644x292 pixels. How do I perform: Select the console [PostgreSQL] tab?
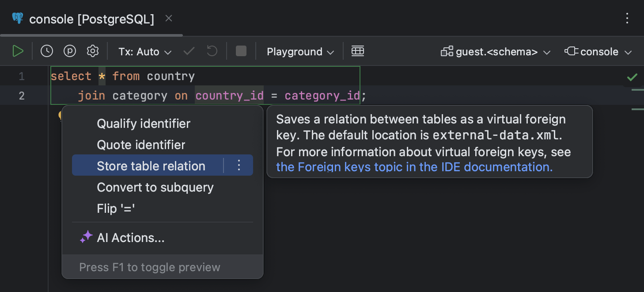click(x=91, y=19)
